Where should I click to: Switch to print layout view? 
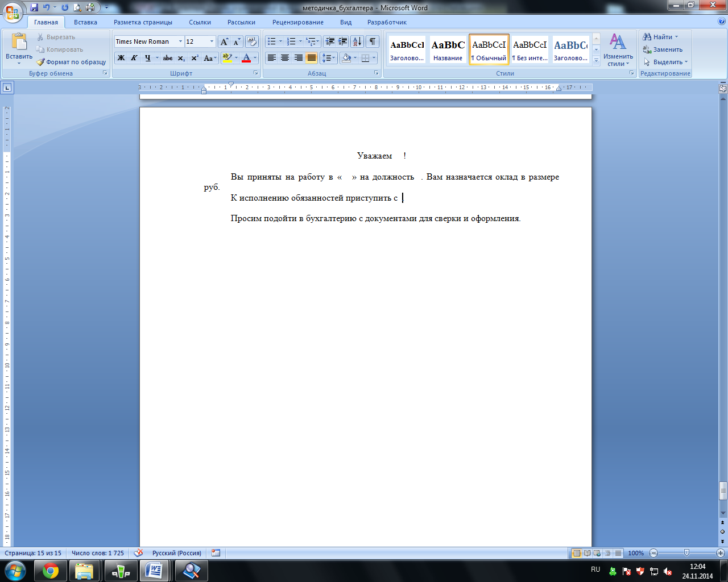[577, 553]
